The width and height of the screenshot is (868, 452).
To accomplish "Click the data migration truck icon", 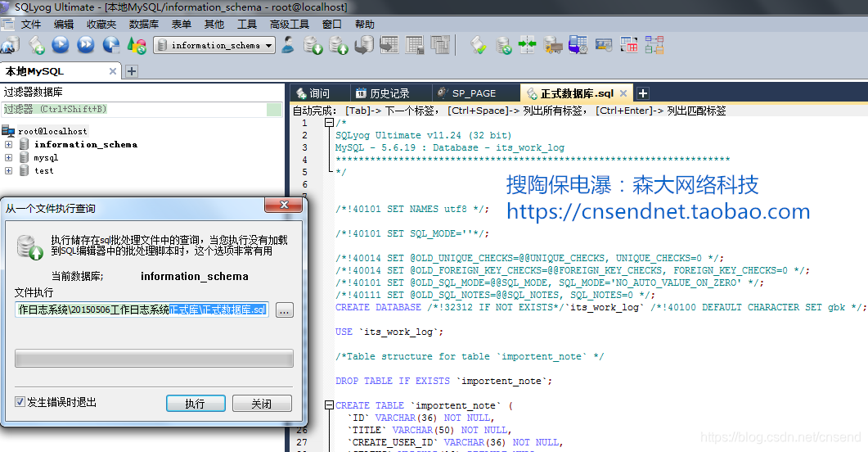I will [x=552, y=45].
